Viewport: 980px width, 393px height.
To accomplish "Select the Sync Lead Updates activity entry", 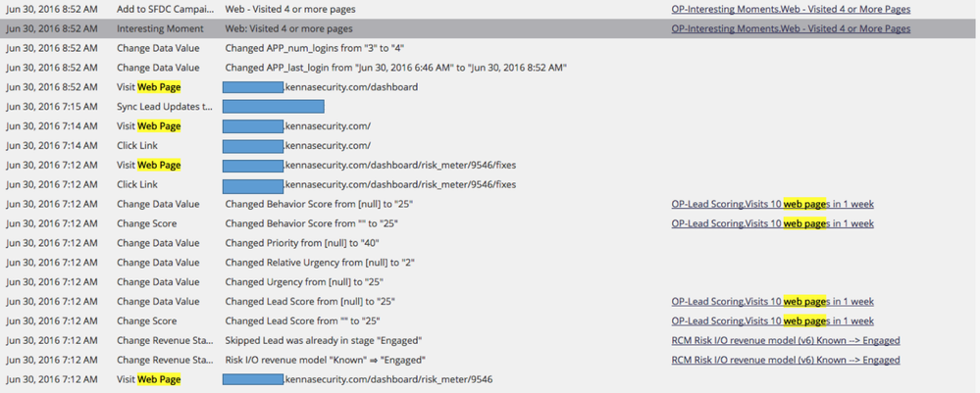I will click(164, 107).
